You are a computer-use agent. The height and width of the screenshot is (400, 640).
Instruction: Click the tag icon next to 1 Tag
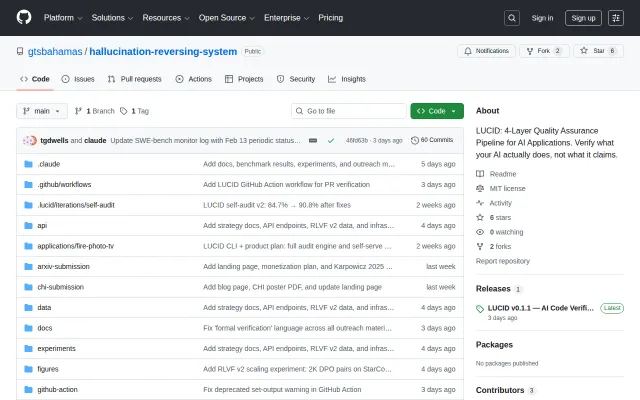[x=124, y=111]
